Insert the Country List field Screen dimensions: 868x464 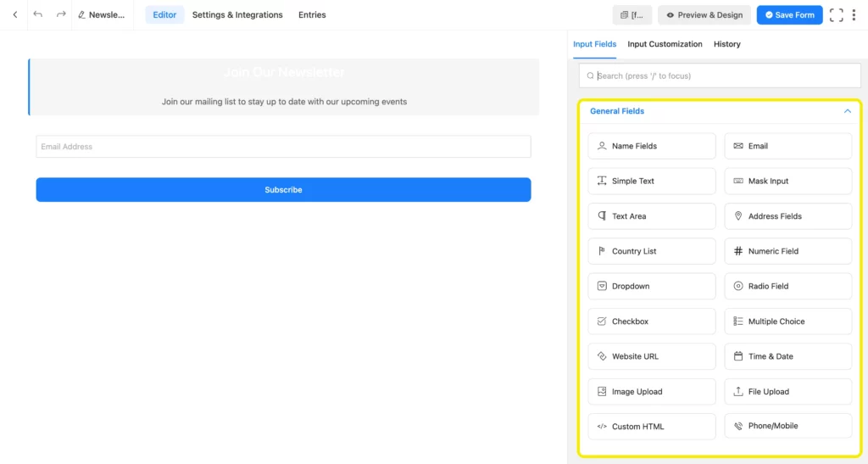pos(652,251)
